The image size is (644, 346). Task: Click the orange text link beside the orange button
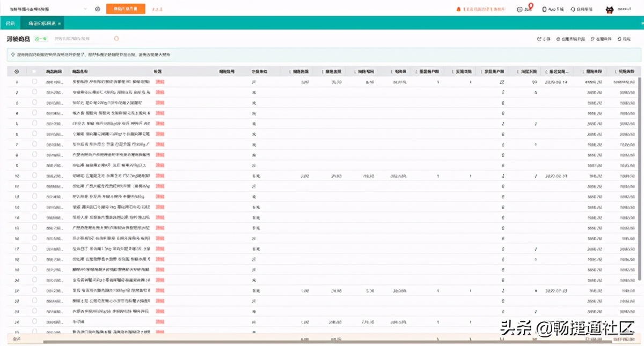pos(157,9)
